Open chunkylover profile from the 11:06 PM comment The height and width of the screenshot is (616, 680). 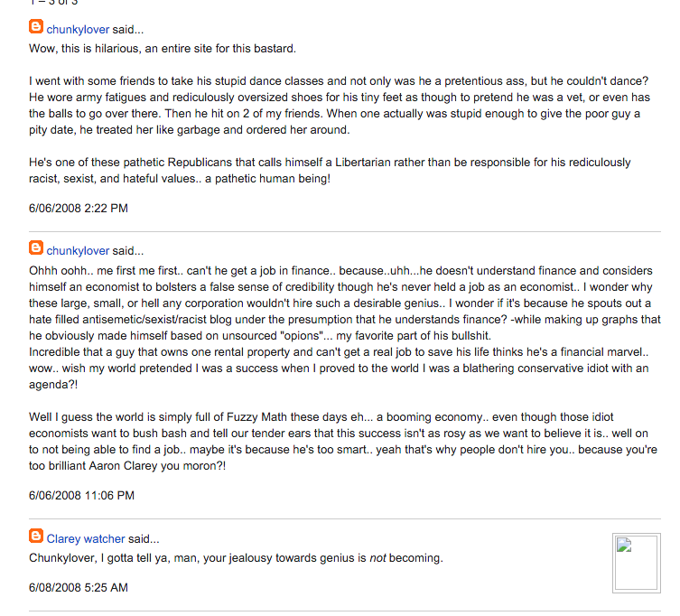78,251
